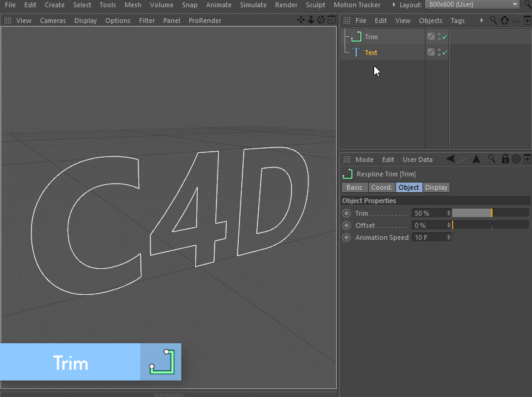The height and width of the screenshot is (397, 532).
Task: Click the viewport grip handle icon
Action: [7, 21]
